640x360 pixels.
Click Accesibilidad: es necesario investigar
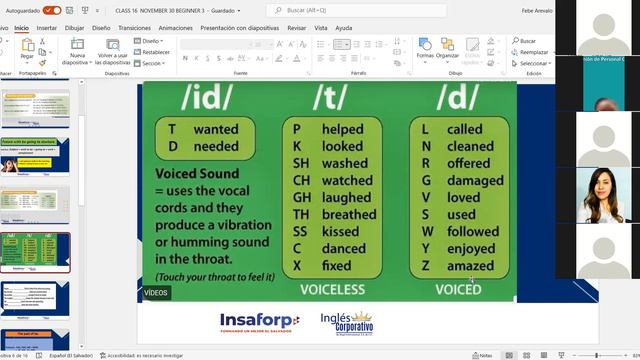click(x=142, y=356)
